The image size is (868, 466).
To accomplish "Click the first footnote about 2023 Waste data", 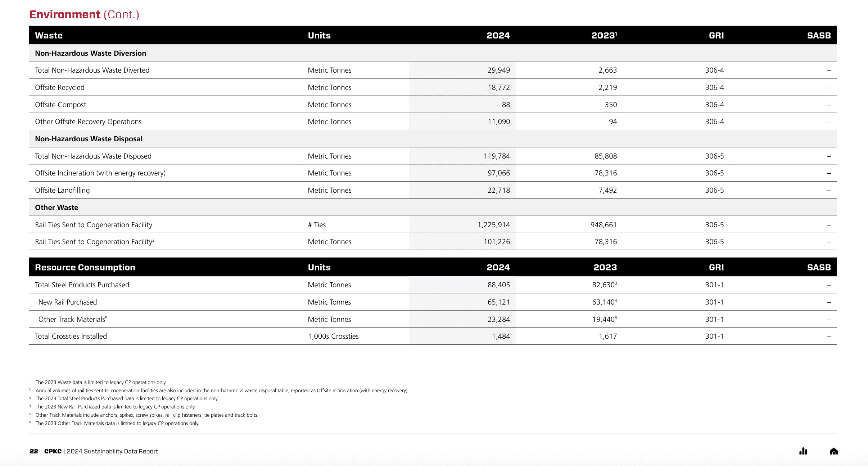I will [x=101, y=382].
